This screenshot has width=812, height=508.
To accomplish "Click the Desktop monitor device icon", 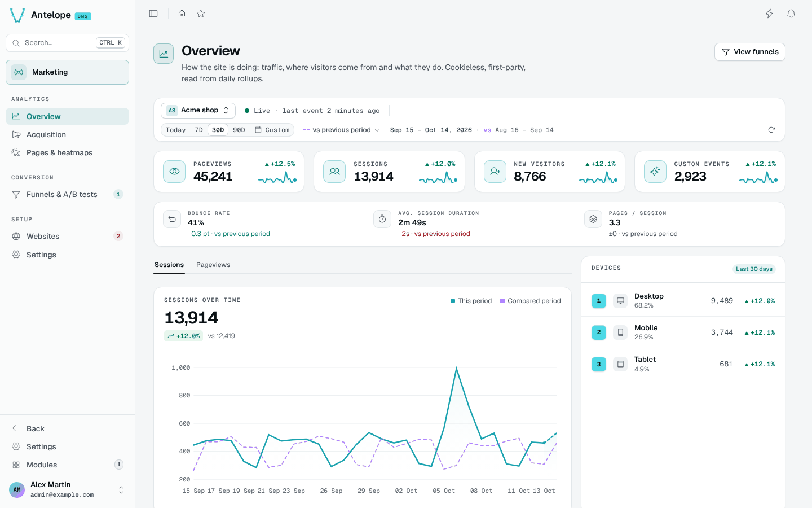I will coord(620,301).
